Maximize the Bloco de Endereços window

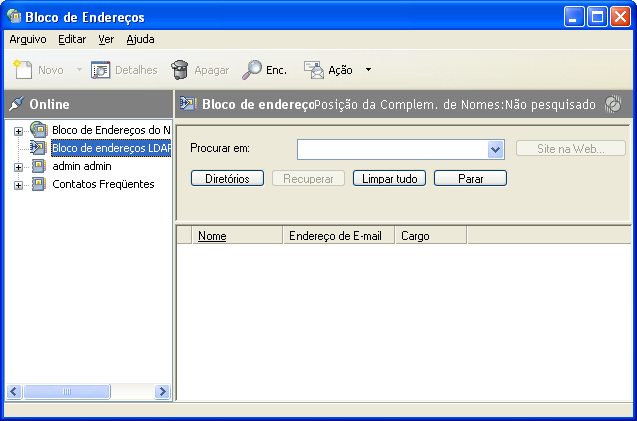(597, 17)
